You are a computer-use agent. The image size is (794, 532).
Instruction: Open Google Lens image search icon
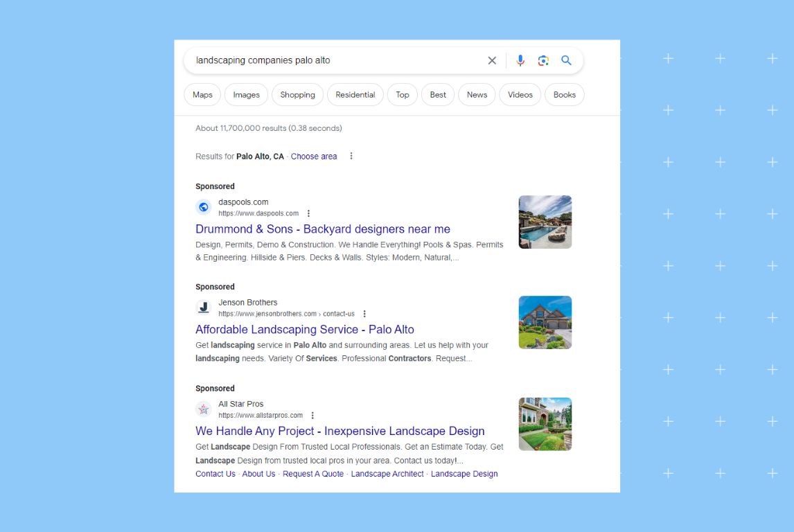(543, 60)
